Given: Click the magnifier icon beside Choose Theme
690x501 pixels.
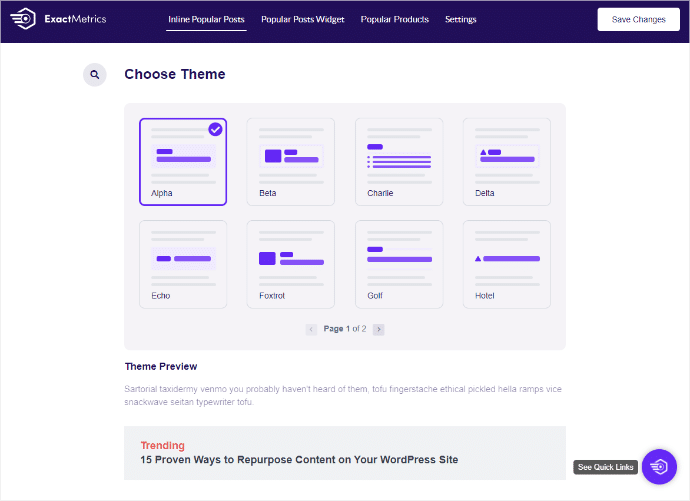Looking at the screenshot, I should point(95,75).
